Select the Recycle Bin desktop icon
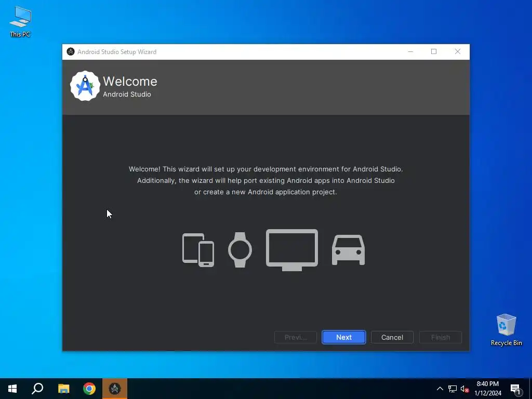Viewport: 532px width, 399px height. tap(506, 330)
